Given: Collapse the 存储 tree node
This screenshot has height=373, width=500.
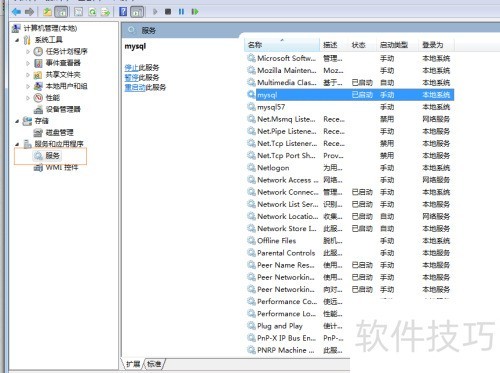Looking at the screenshot, I should pyautogui.click(x=17, y=121).
